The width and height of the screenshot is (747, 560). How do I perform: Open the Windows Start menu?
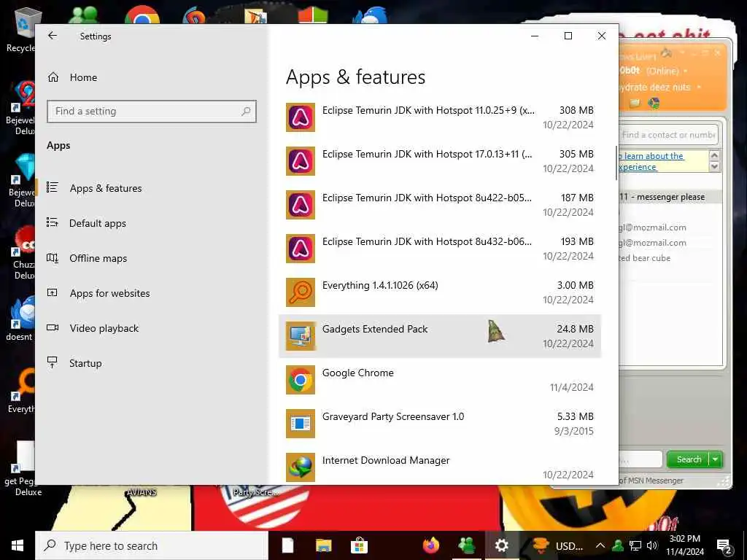pos(18,545)
